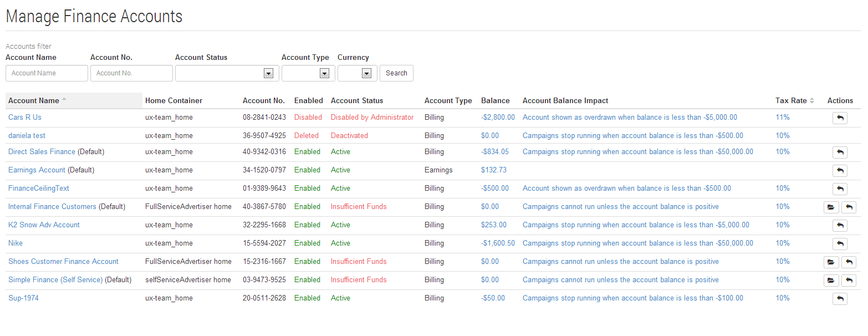Click the -$1,600.50 balance for Nike
Viewport: 868px width, 336px height.
(x=498, y=243)
